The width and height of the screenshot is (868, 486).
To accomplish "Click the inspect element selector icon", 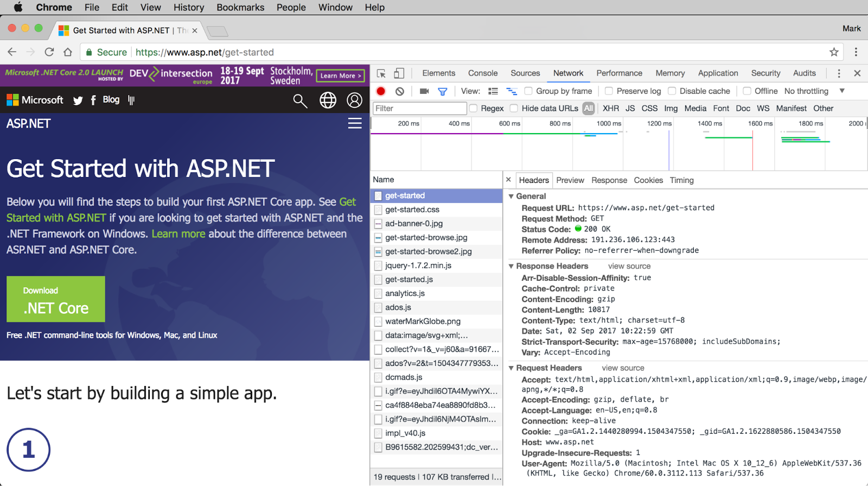I will coord(381,73).
